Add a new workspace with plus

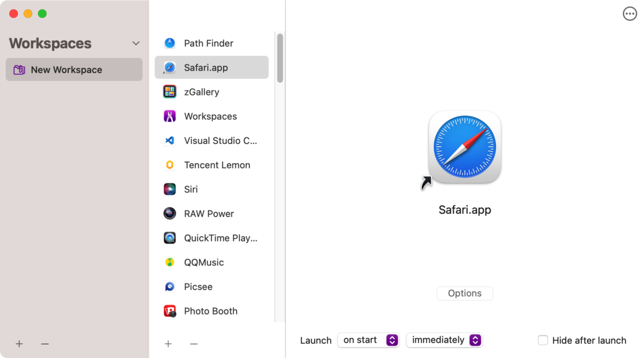[x=19, y=344]
